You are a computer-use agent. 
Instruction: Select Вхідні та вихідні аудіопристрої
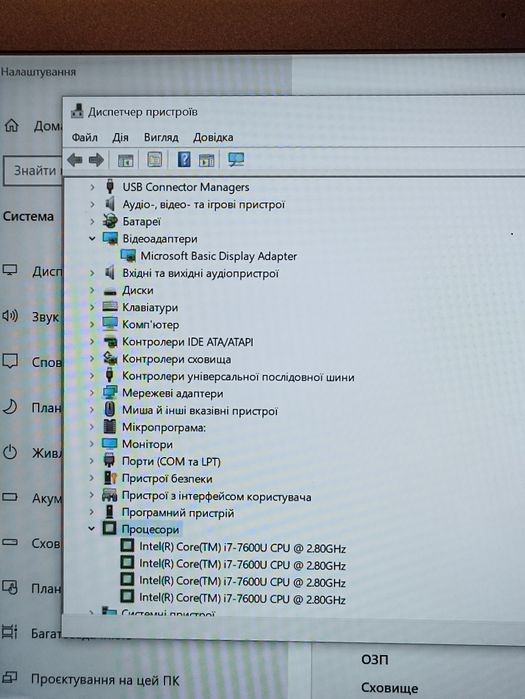point(201,273)
